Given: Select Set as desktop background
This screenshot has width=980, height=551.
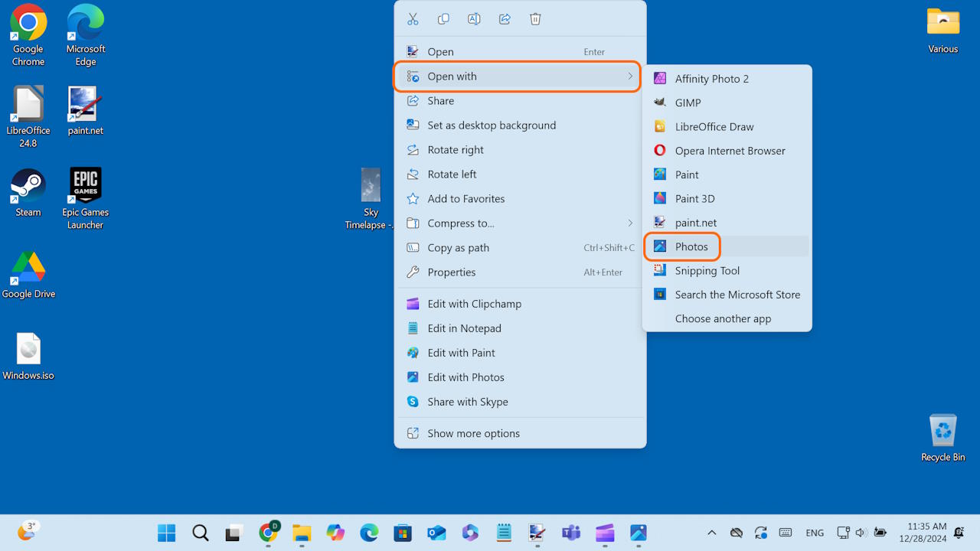Looking at the screenshot, I should point(492,126).
